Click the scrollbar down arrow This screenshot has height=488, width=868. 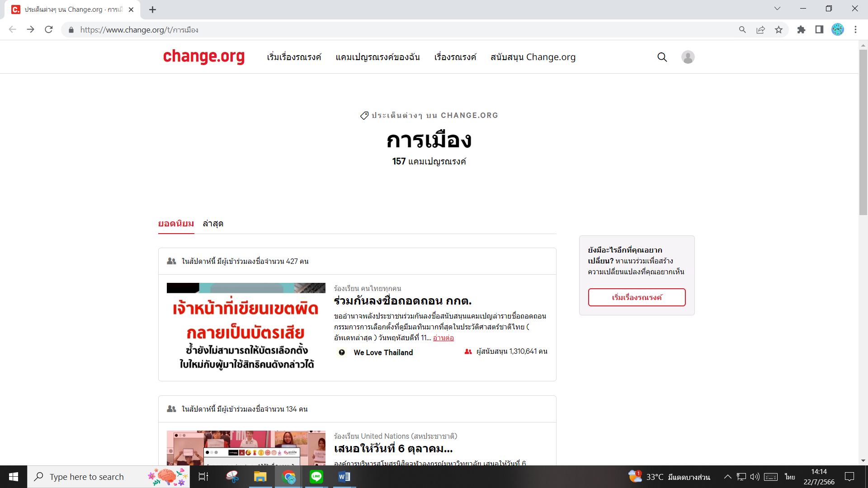[863, 460]
